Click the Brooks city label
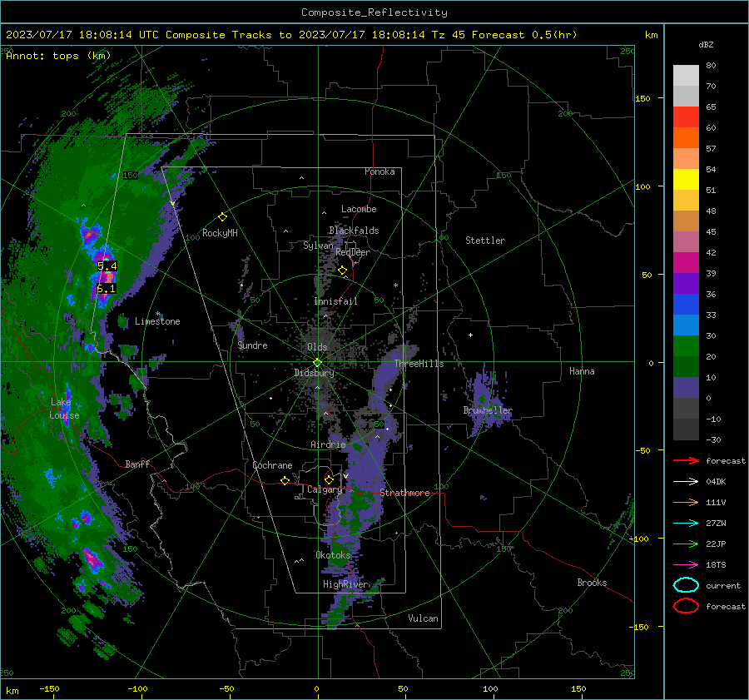 [592, 583]
